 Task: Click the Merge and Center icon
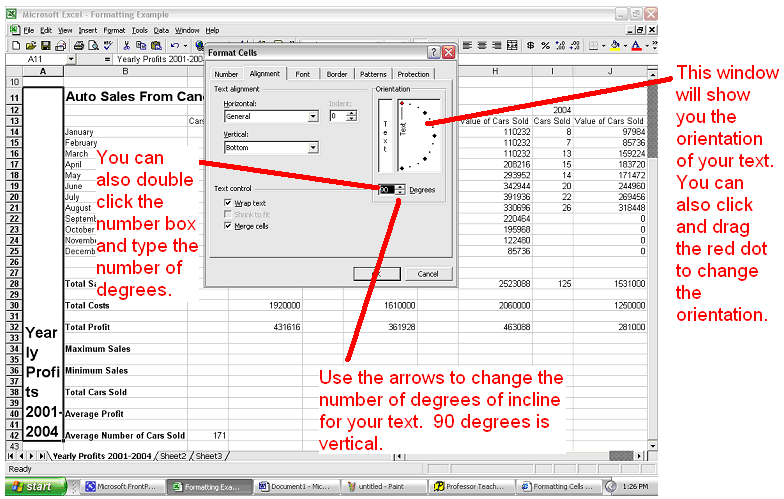(x=512, y=46)
